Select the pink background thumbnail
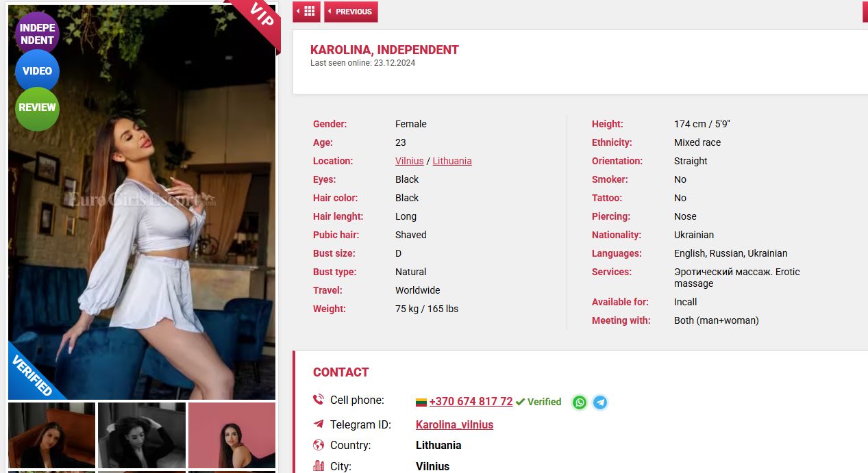The width and height of the screenshot is (868, 473). pos(232,435)
